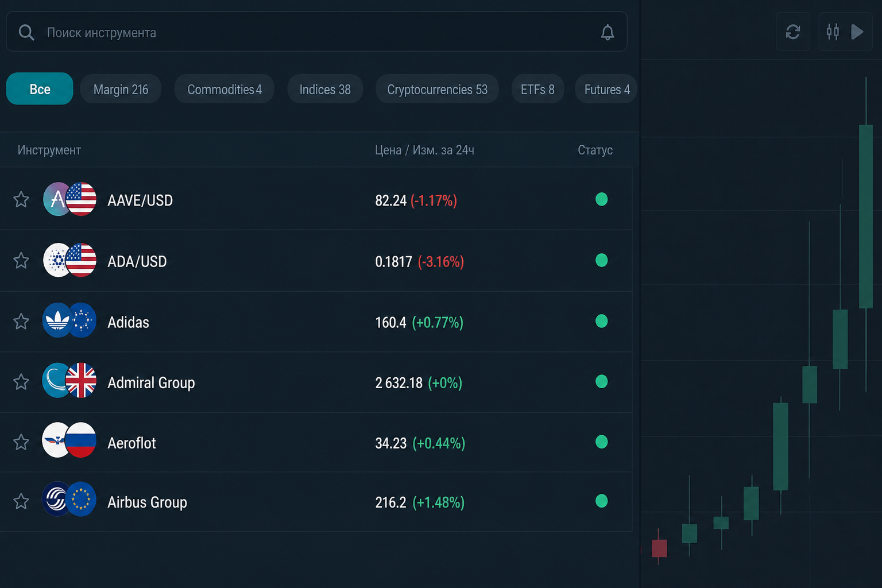This screenshot has width=882, height=588.
Task: Select the Cryptocurrencies 53 filter tab
Action: point(437,89)
